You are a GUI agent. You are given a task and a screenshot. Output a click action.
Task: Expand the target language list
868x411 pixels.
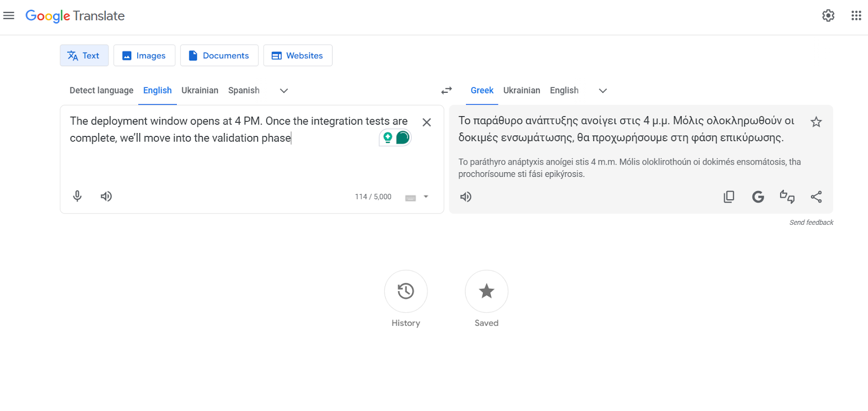[603, 91]
